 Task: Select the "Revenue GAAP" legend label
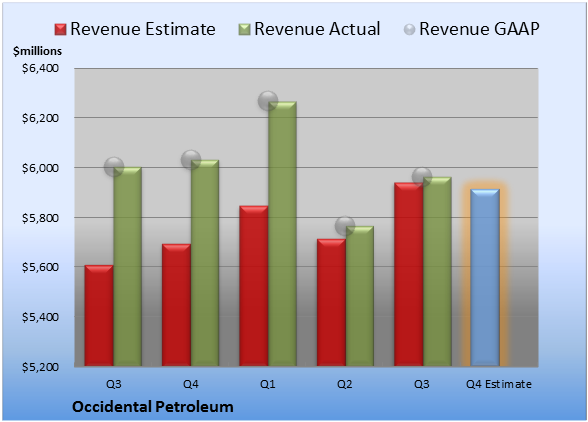click(x=479, y=29)
